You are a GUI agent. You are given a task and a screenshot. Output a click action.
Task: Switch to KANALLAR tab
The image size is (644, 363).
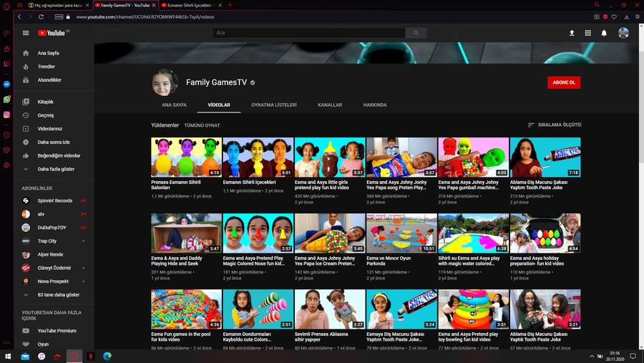(330, 105)
